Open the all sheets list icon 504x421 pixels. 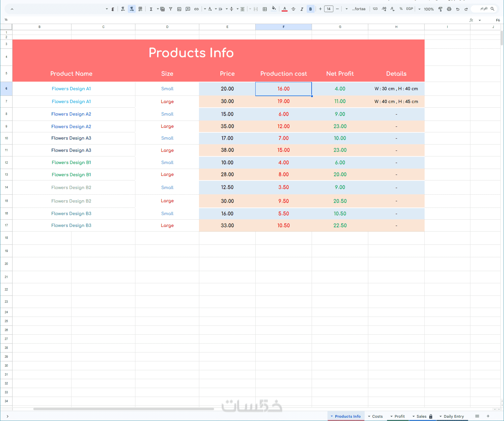(477, 416)
